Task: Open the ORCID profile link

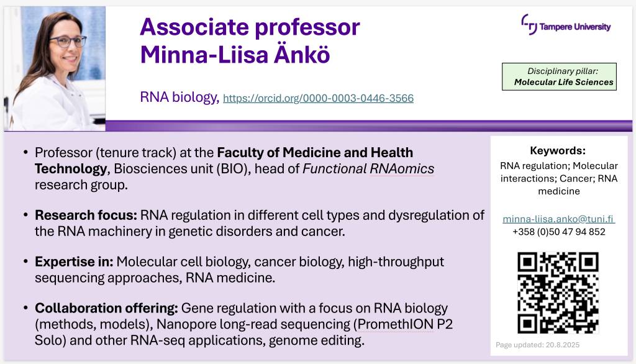Action: click(x=318, y=98)
